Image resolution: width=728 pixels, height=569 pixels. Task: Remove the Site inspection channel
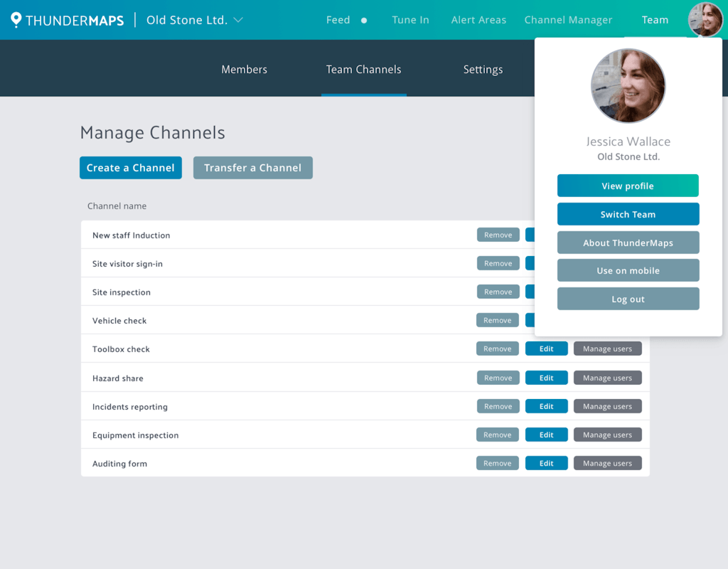pyautogui.click(x=498, y=291)
